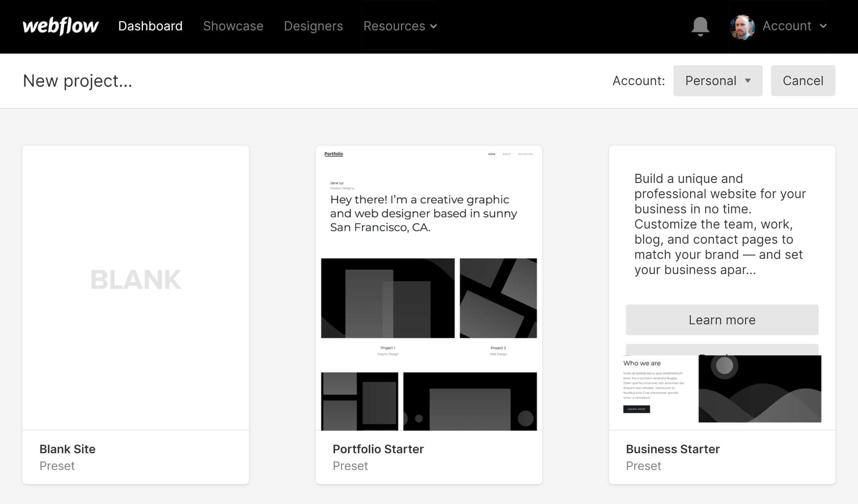The width and height of the screenshot is (858, 504).
Task: Click the Webflow logo
Action: tap(61, 26)
